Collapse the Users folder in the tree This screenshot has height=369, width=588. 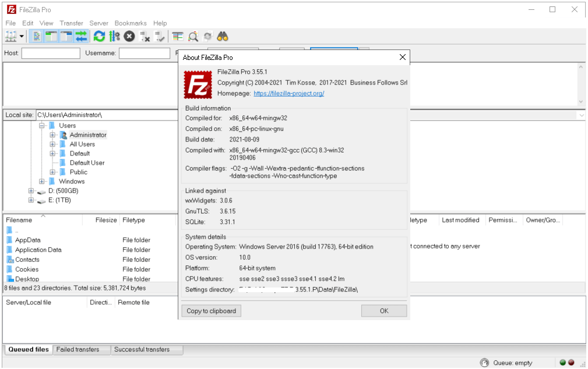(41, 126)
